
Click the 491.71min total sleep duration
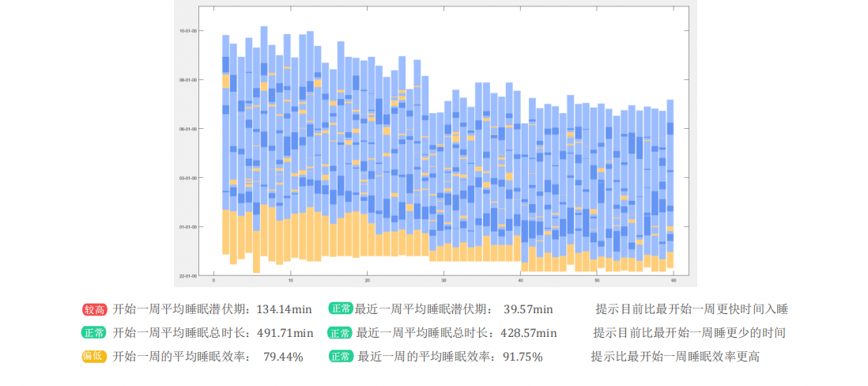[287, 333]
